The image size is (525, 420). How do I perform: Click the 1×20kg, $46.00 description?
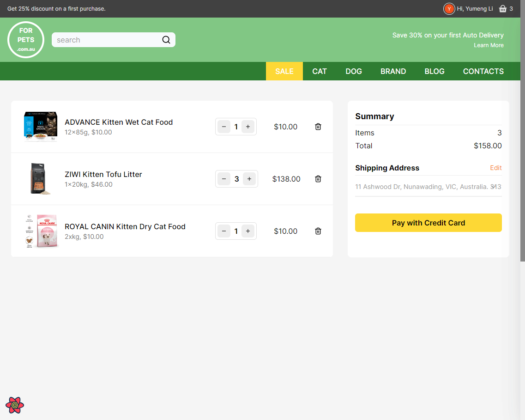pos(88,184)
